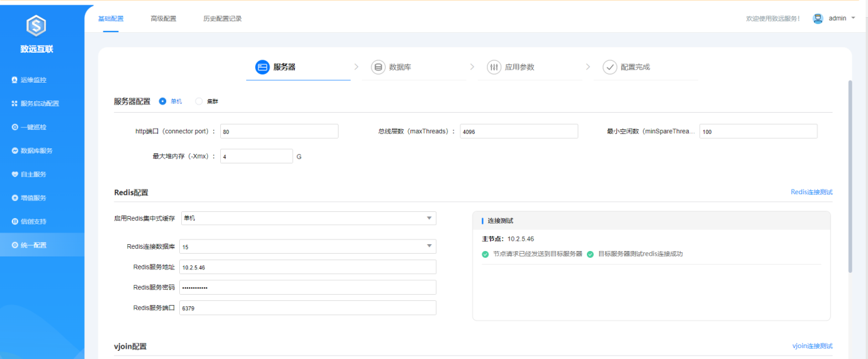Switch to the 历史配置记录 tab
This screenshot has width=868, height=359.
pos(222,18)
